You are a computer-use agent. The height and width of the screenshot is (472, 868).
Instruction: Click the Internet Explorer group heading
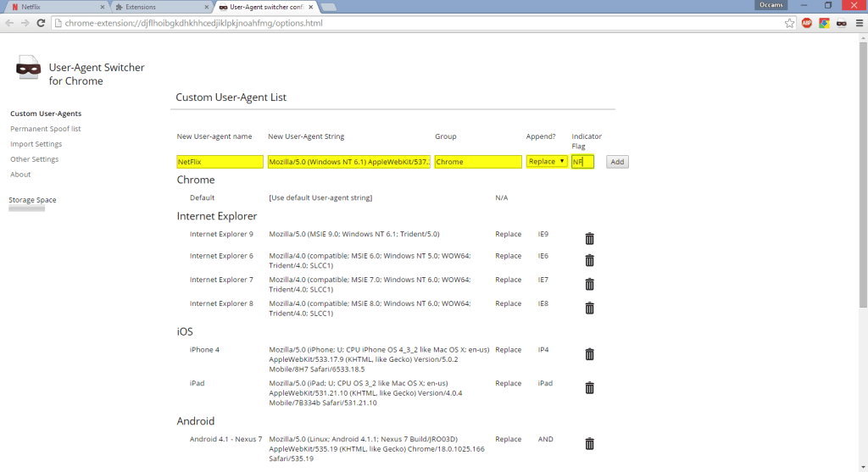pyautogui.click(x=217, y=216)
